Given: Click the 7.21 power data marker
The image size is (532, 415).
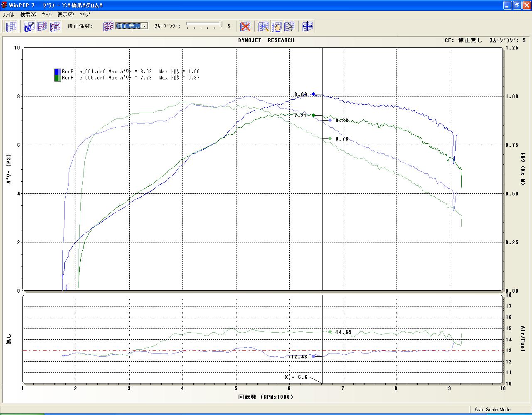Looking at the screenshot, I should pos(313,115).
